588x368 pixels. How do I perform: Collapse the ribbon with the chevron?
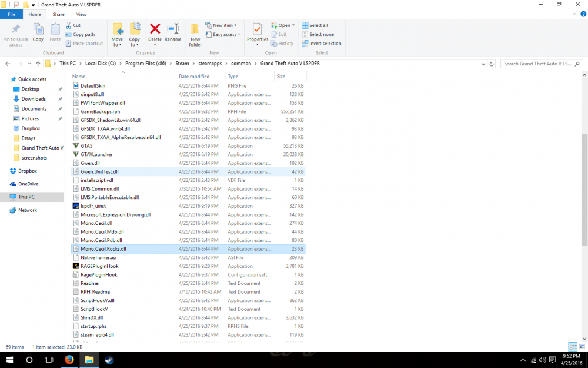(574, 14)
